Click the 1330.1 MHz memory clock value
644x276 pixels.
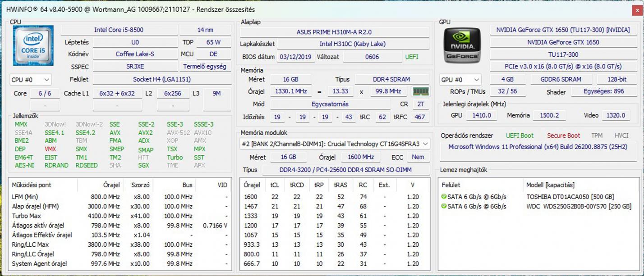(x=291, y=91)
